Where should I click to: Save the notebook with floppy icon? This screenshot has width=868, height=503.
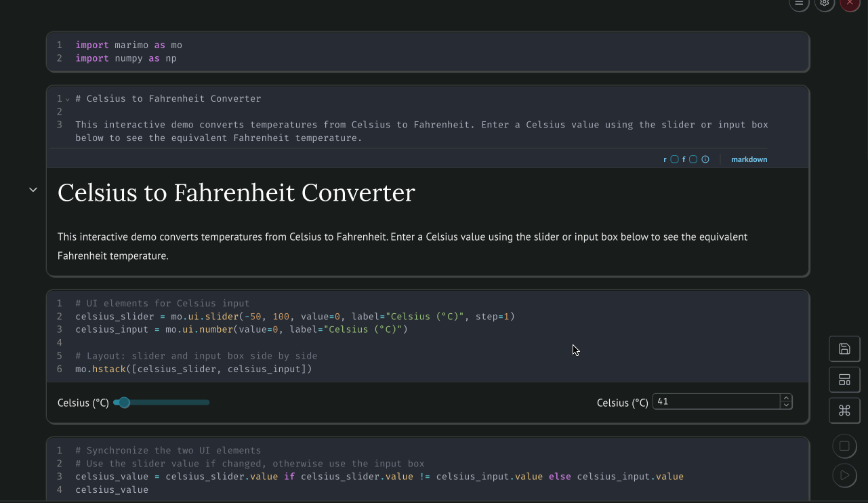tap(844, 349)
